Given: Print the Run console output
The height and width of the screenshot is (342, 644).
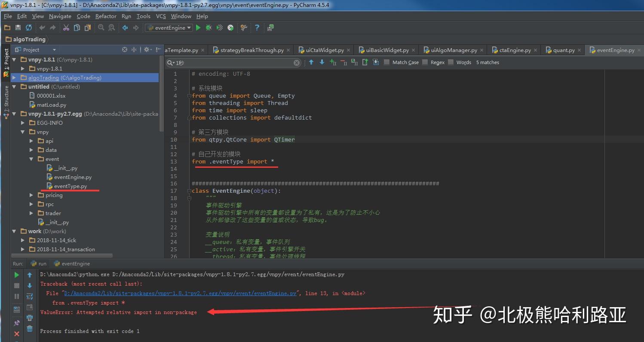Looking at the screenshot, I should (30, 318).
